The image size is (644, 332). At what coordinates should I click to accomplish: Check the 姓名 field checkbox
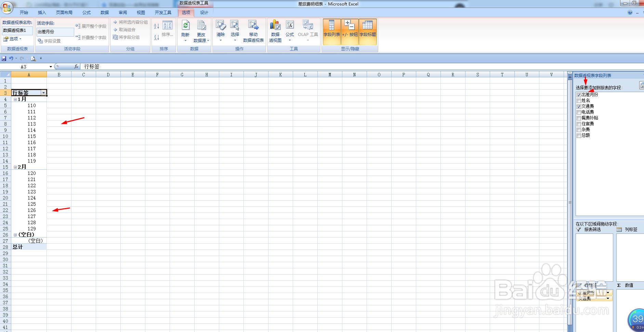point(579,101)
